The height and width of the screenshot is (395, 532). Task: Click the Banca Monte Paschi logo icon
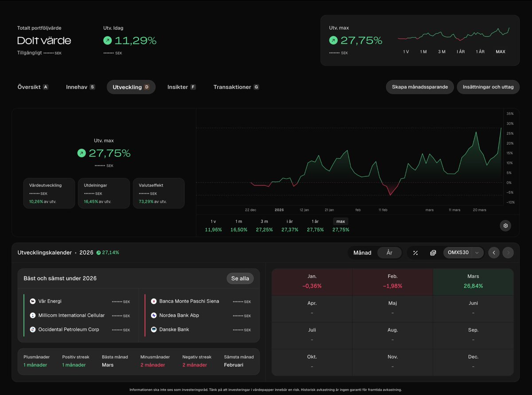tap(154, 301)
